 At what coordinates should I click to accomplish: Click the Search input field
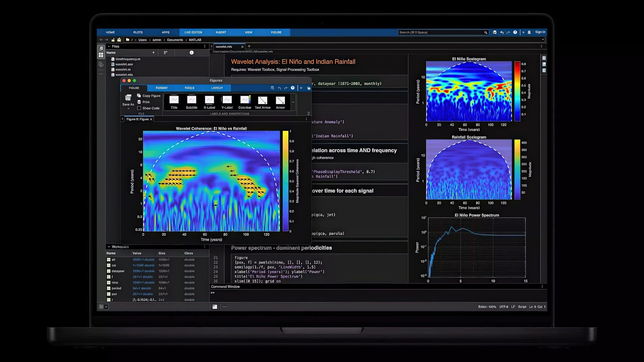(440, 32)
